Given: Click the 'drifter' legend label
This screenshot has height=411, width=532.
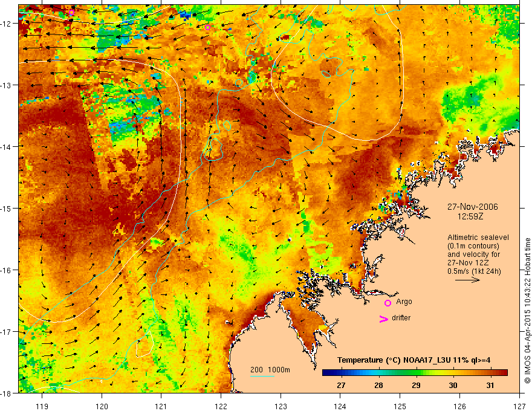Looking at the screenshot, I should coord(401,318).
